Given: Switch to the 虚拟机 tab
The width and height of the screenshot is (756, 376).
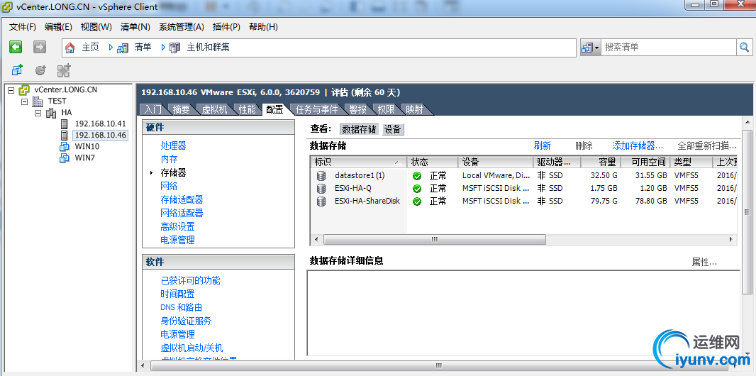Looking at the screenshot, I should (x=214, y=110).
